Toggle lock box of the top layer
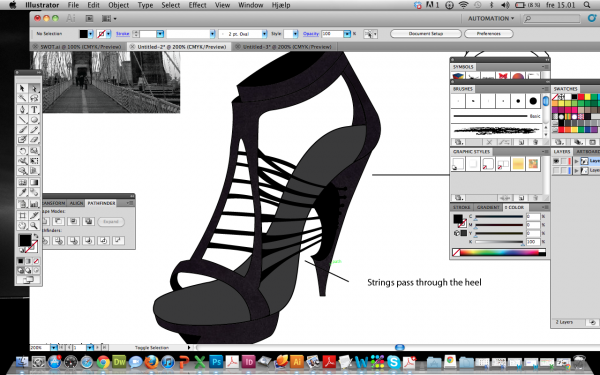Image resolution: width=600 pixels, height=375 pixels. pyautogui.click(x=564, y=161)
